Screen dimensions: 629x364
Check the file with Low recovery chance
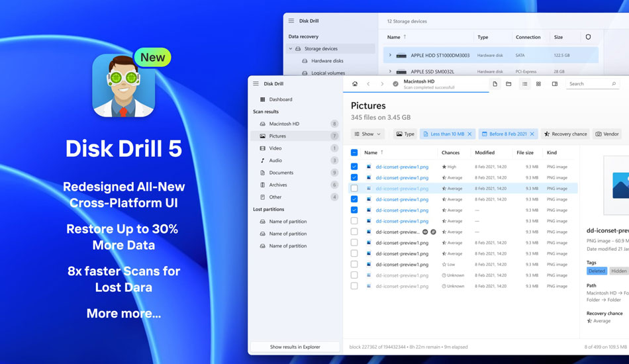[x=354, y=265]
